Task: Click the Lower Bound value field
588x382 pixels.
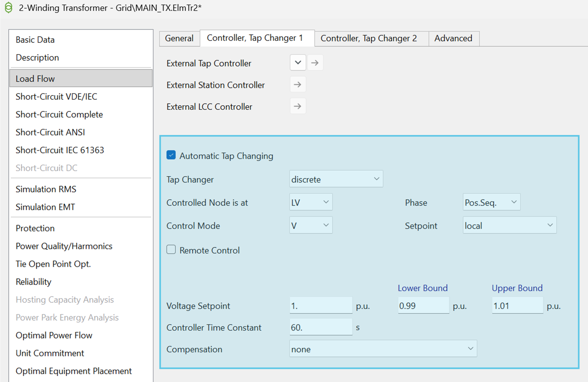Action: coord(424,306)
